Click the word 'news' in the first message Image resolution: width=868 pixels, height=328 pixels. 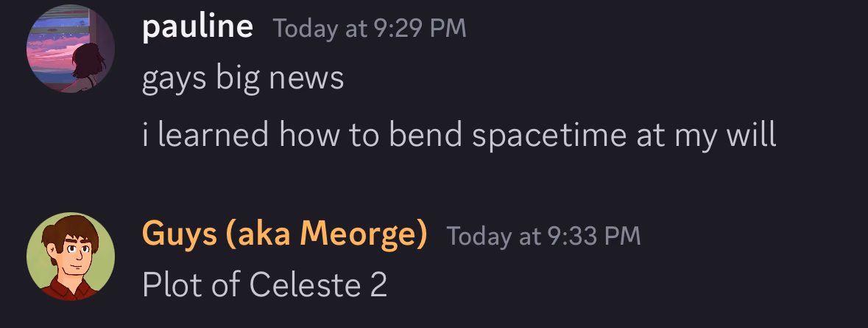coord(306,80)
